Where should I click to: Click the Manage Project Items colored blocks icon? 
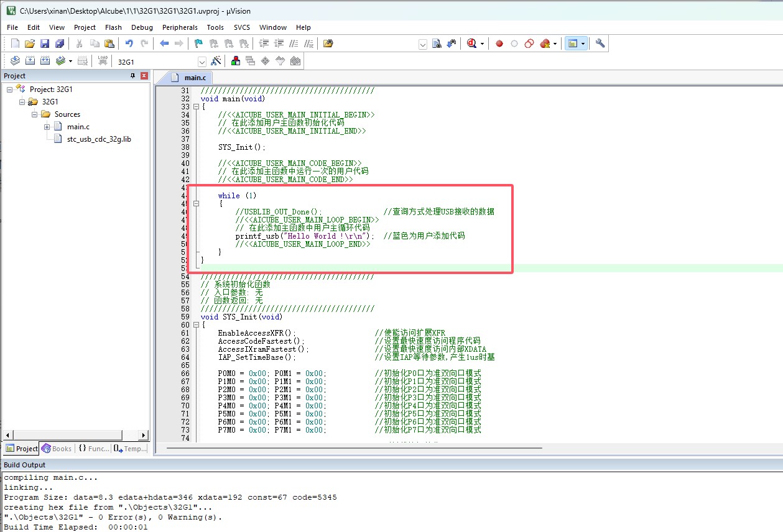[x=236, y=61]
